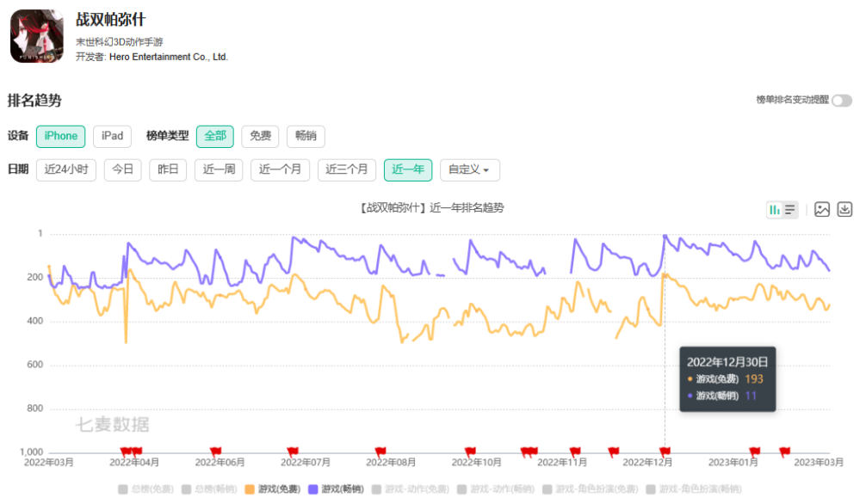Toggle 总榜(免费) series in legend
866x504 pixels.
145,489
